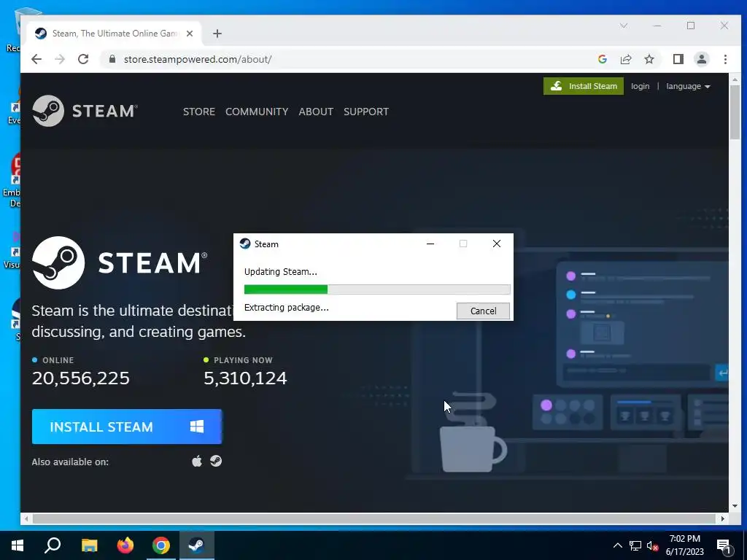Click the "Extracting package..." status text

click(286, 308)
